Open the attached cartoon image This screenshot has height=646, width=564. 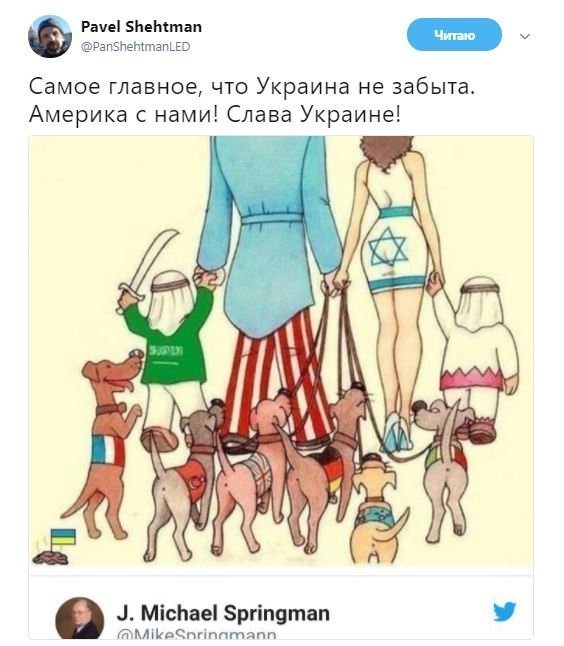(x=281, y=350)
